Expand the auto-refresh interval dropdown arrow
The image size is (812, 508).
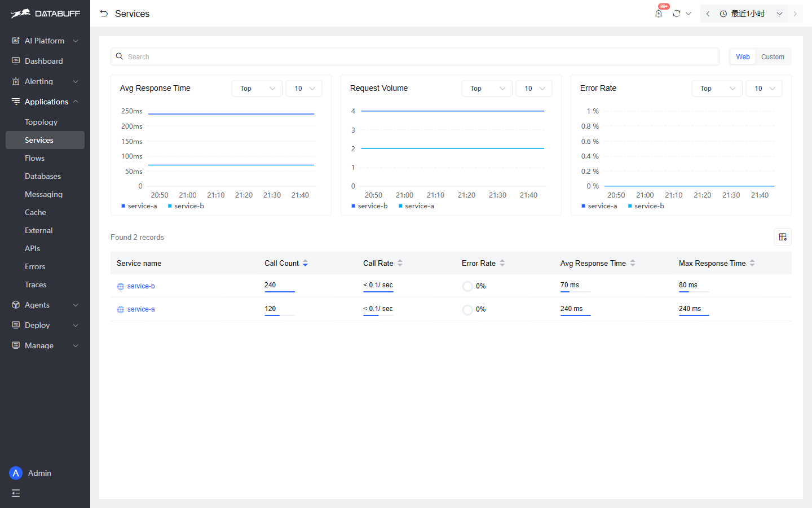coord(689,14)
